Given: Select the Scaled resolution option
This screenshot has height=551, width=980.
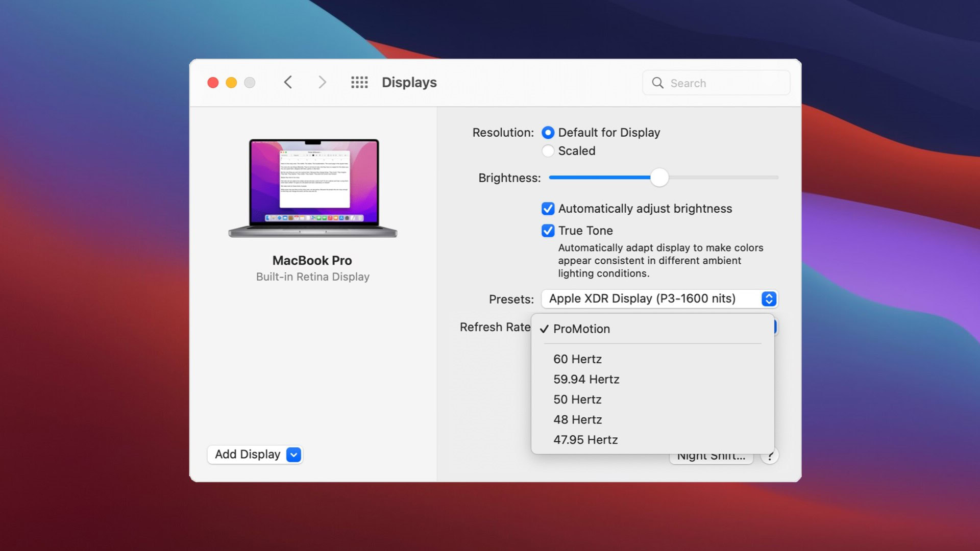Looking at the screenshot, I should click(548, 151).
